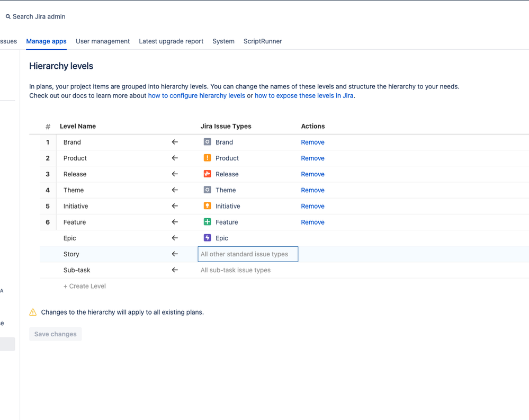Click the Feature level name cell

(x=75, y=222)
